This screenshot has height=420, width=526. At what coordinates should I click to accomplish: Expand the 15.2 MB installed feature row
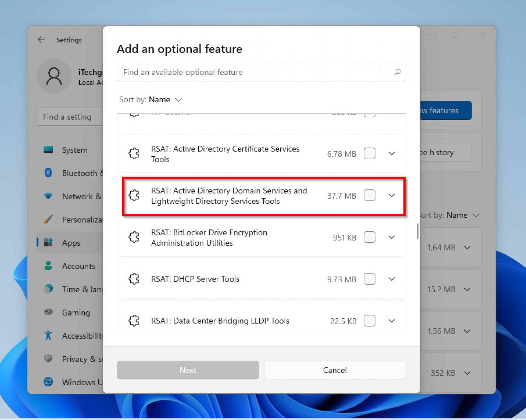pyautogui.click(x=467, y=289)
